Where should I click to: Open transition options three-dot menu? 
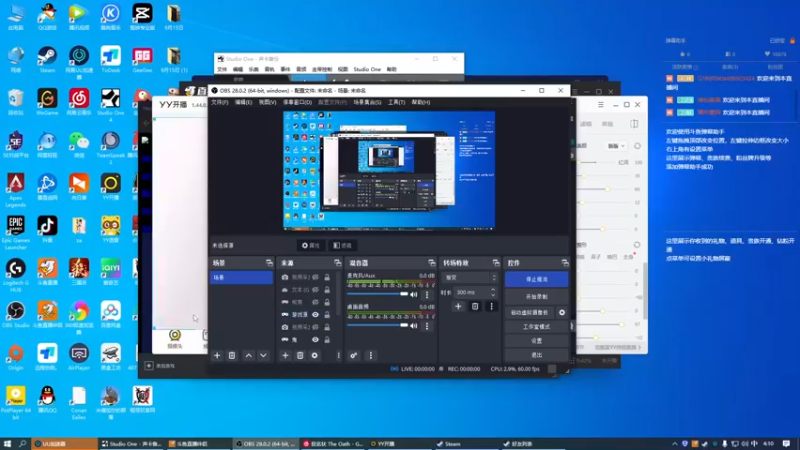pyautogui.click(x=491, y=307)
